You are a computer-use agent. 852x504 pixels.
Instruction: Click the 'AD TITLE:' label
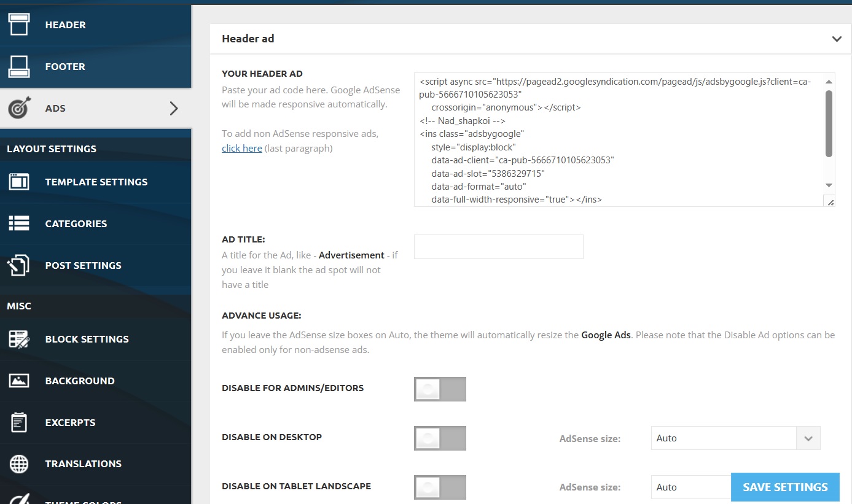[x=243, y=239]
